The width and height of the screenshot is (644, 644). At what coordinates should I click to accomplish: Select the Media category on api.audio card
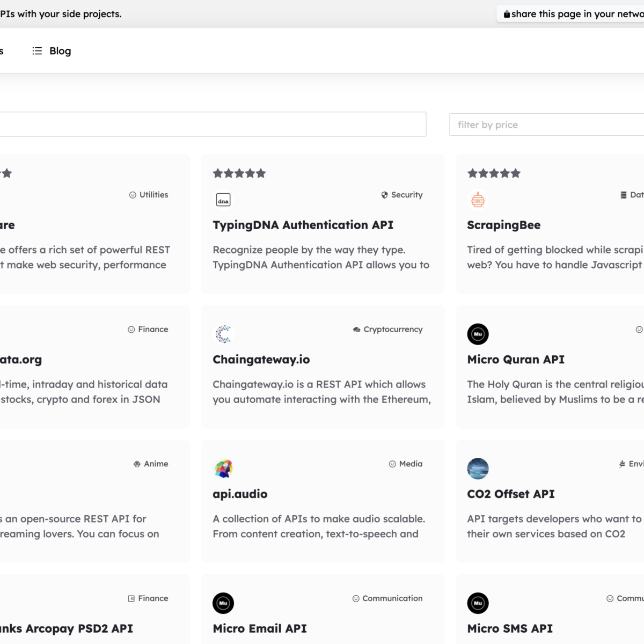point(406,464)
